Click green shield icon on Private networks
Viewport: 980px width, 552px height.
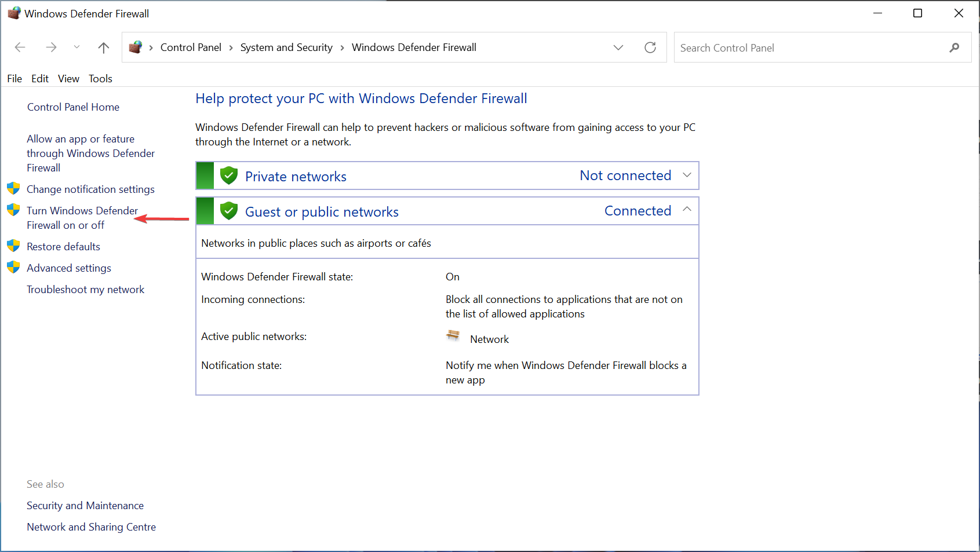[x=229, y=176]
